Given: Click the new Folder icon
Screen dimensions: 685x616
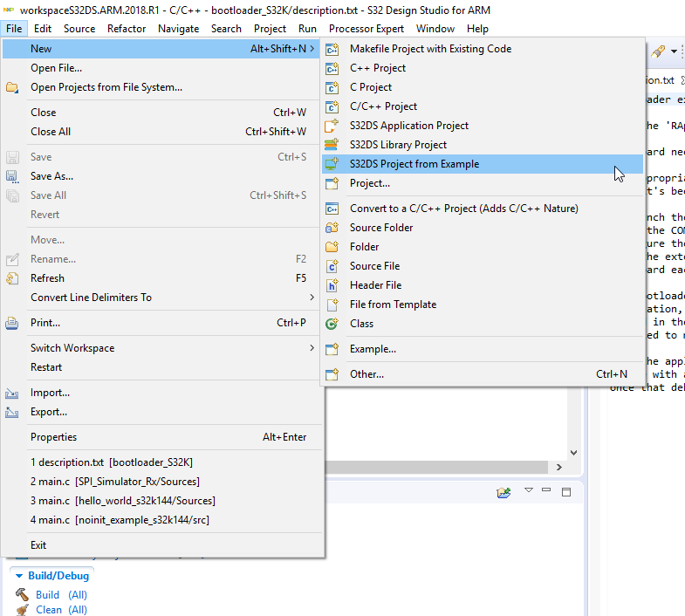Looking at the screenshot, I should [332, 247].
